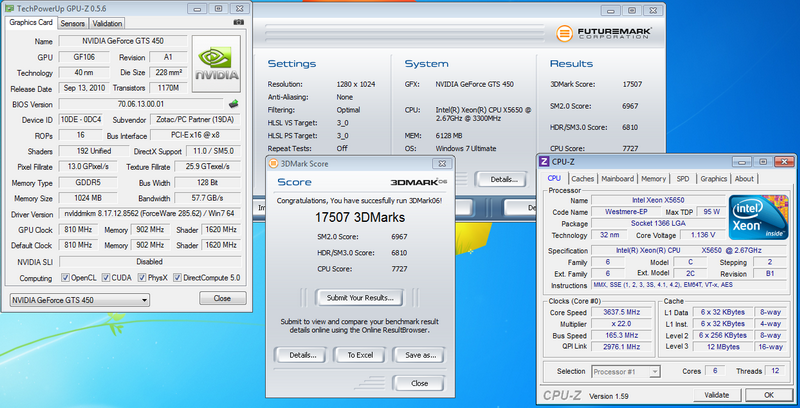
Task: Click the Shaders 192 Unified field
Action: (x=93, y=151)
